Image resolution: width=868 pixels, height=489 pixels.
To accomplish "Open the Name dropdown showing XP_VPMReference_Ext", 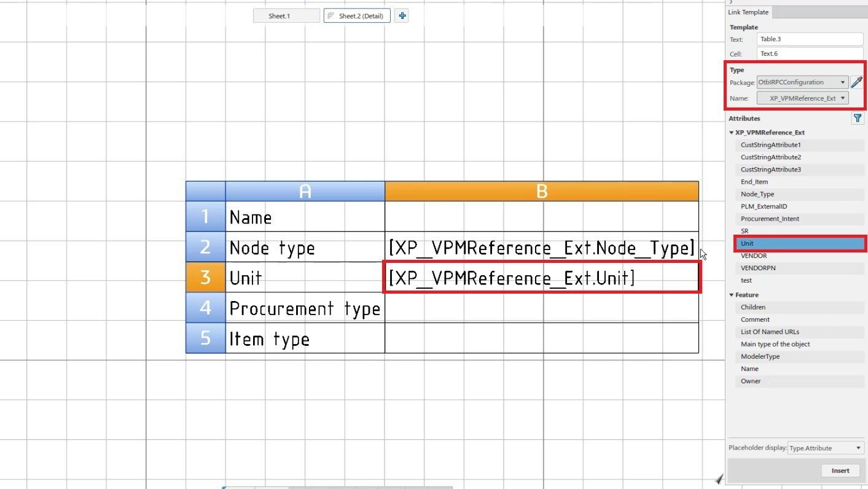I will (802, 98).
